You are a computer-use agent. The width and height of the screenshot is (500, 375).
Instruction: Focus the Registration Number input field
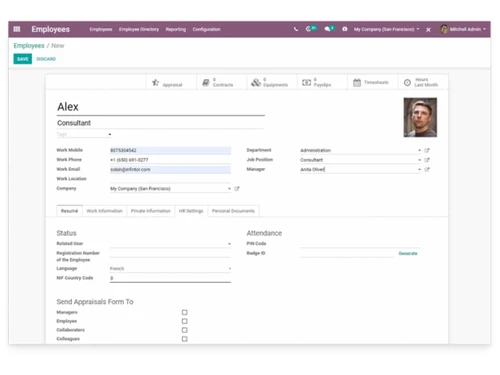170,254
